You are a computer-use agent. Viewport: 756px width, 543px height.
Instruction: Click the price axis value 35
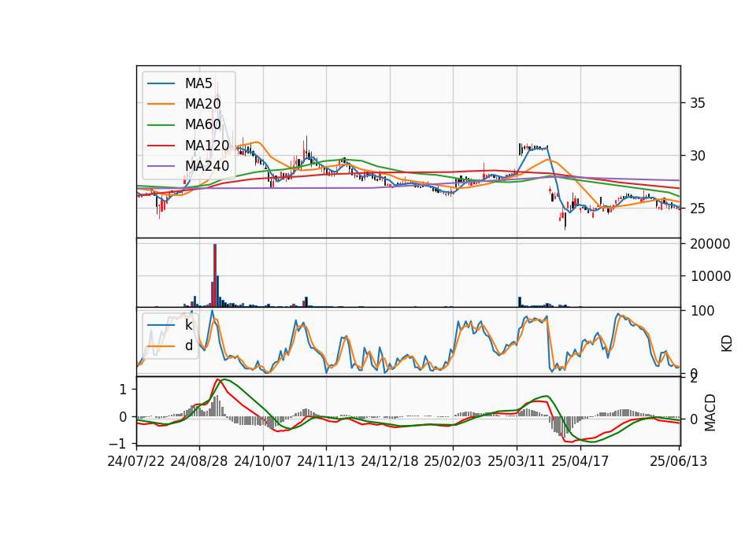click(697, 103)
